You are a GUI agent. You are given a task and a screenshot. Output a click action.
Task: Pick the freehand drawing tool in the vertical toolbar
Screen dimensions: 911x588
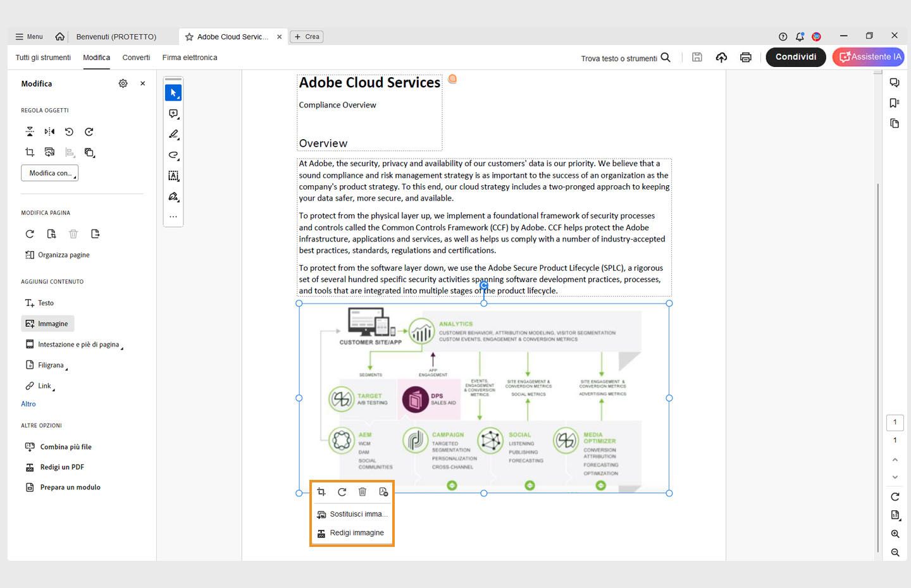point(173,155)
